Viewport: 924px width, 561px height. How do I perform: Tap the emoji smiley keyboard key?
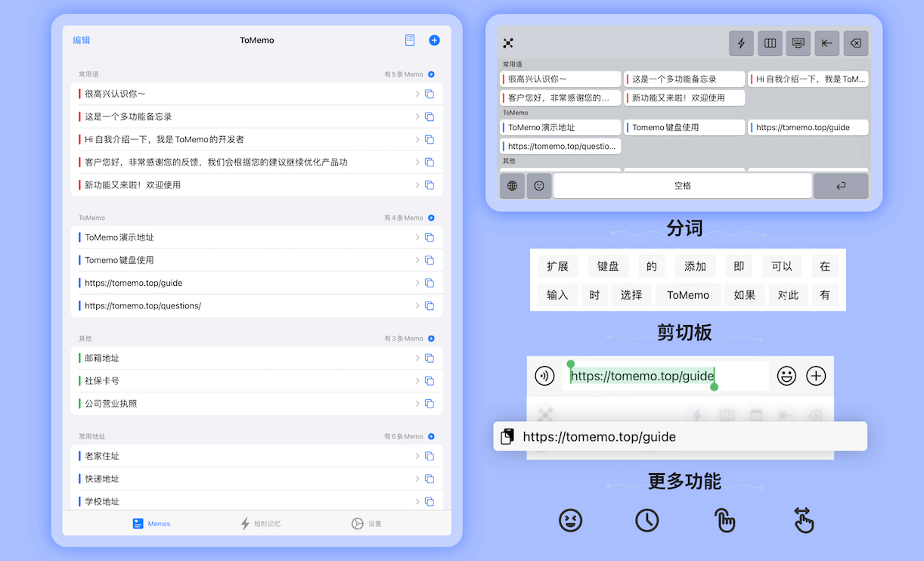coord(538,185)
